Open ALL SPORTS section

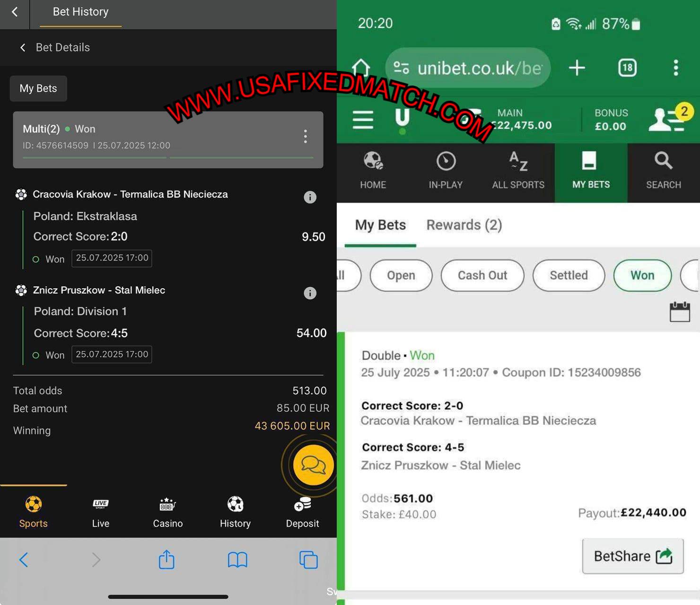518,171
